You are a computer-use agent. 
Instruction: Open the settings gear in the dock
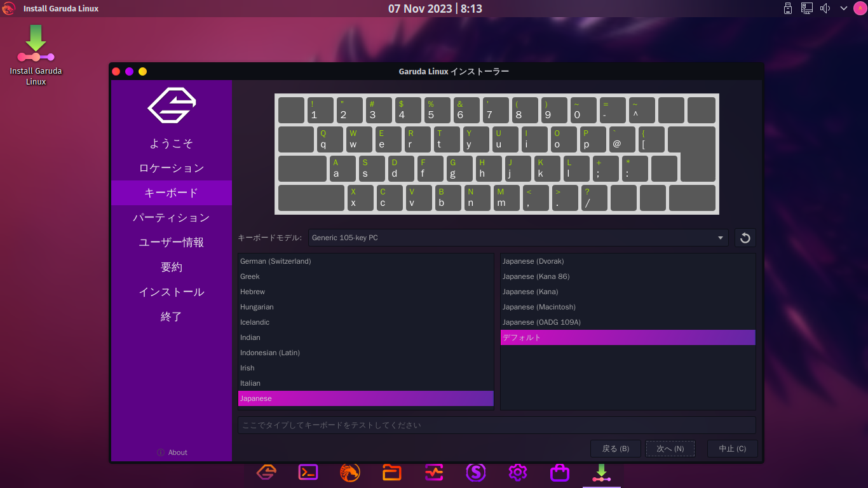click(518, 472)
